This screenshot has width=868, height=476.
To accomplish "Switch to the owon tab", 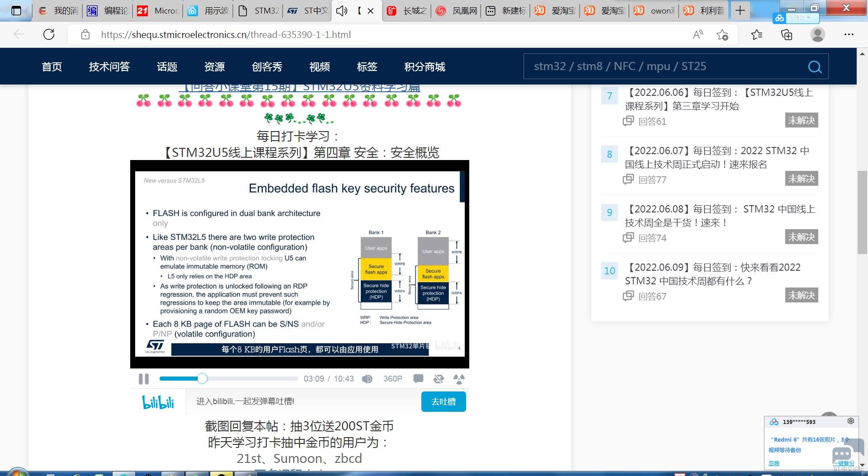I will point(655,11).
